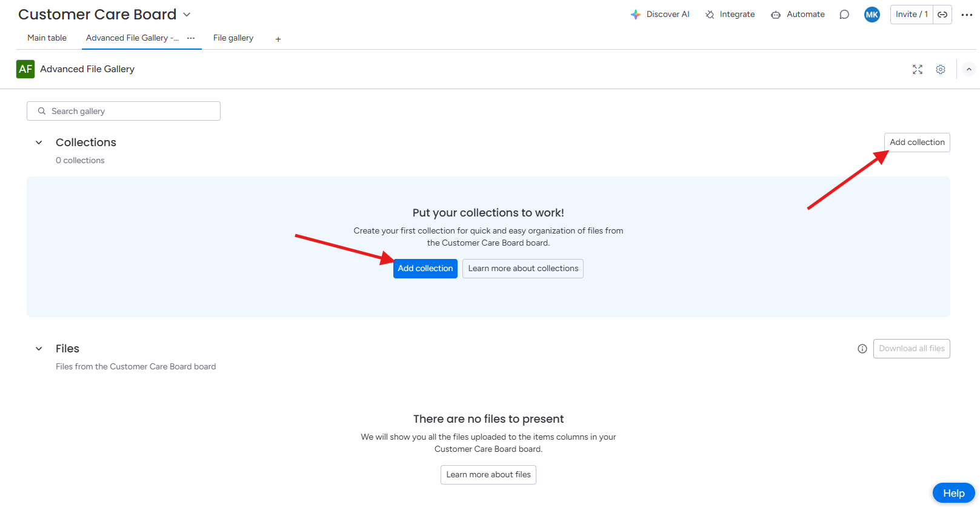Open board three-dot options menu
This screenshot has height=507, width=980.
967,15
